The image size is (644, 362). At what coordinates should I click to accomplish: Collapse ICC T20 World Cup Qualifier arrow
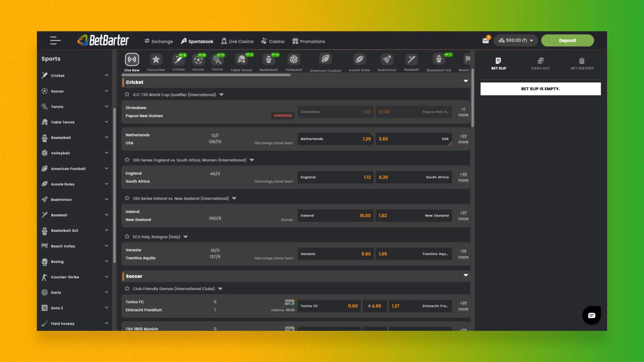click(221, 95)
